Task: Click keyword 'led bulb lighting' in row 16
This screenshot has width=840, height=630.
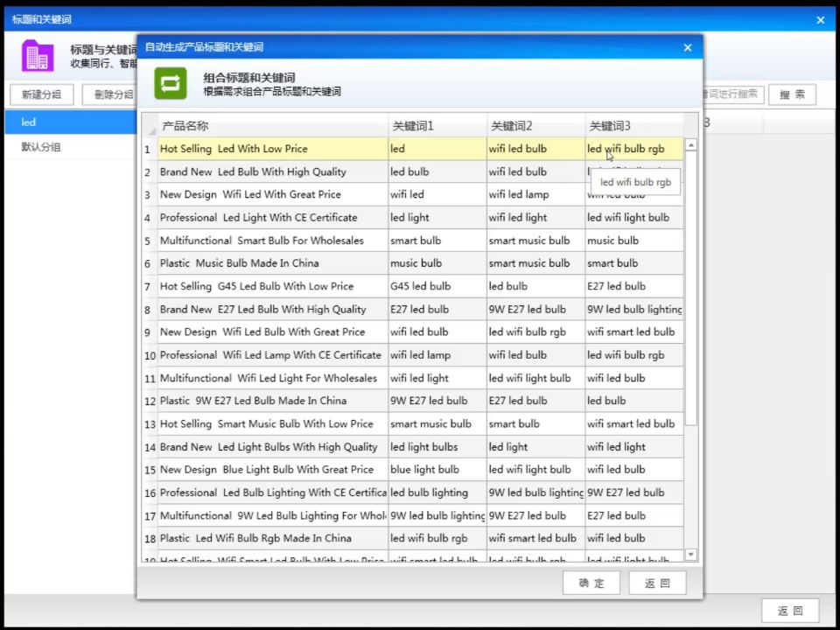Action: coord(437,493)
